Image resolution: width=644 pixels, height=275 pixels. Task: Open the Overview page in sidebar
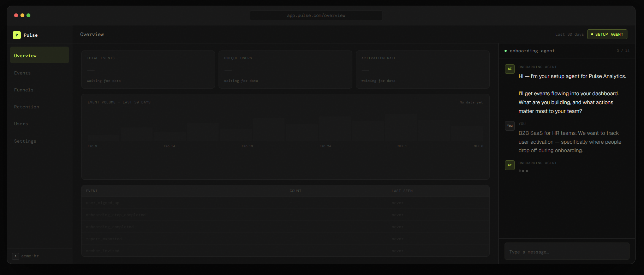pos(40,55)
